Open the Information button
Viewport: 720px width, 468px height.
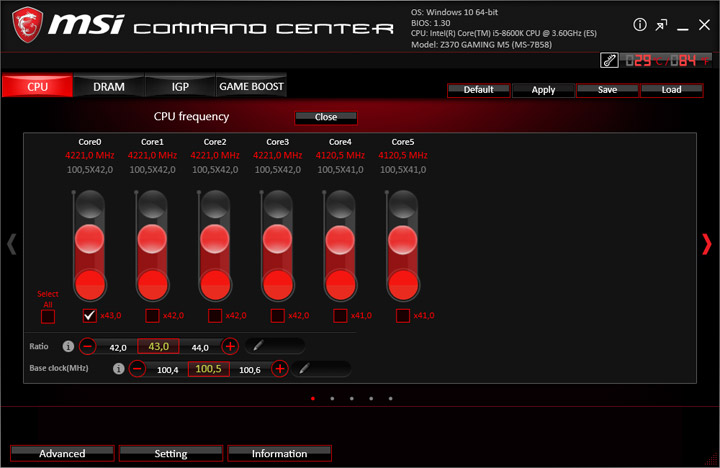click(x=279, y=454)
